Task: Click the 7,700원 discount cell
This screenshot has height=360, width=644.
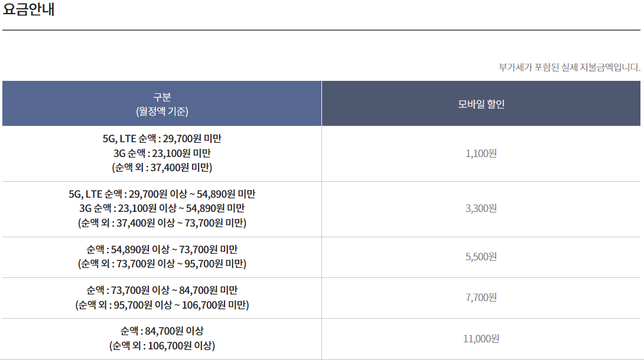Action: (x=481, y=297)
